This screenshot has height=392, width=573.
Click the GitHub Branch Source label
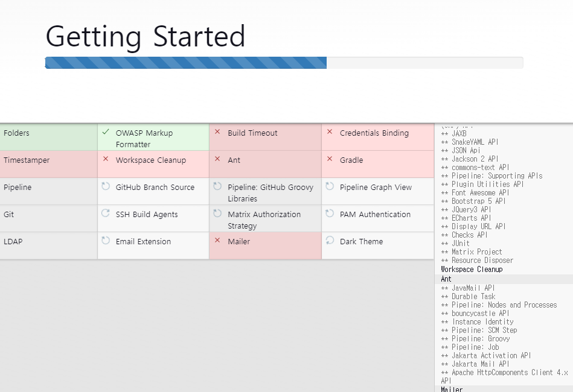pos(155,187)
